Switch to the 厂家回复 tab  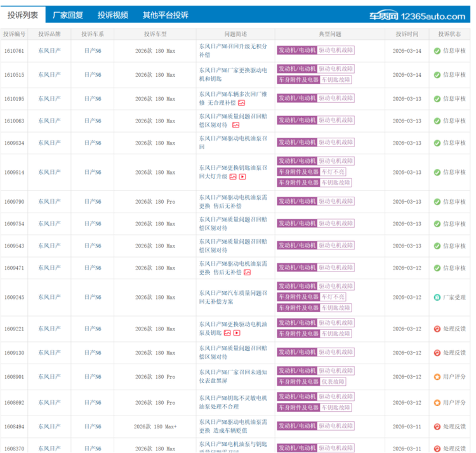click(x=68, y=15)
